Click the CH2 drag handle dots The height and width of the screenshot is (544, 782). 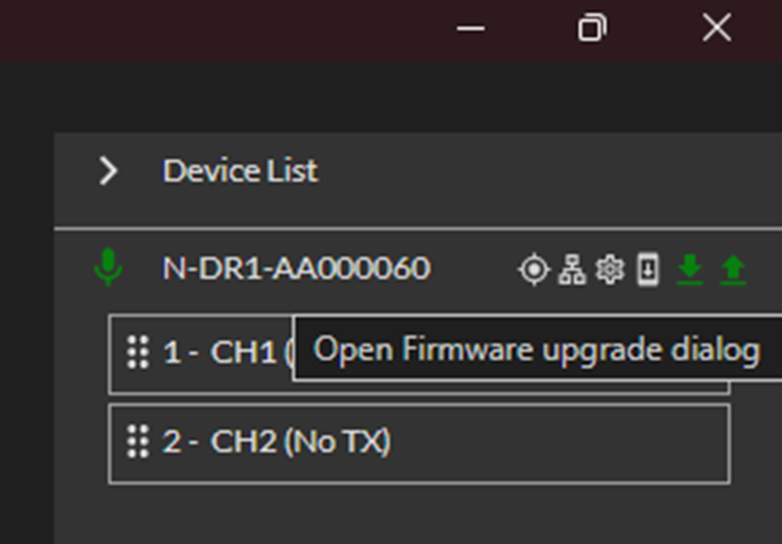(x=138, y=441)
